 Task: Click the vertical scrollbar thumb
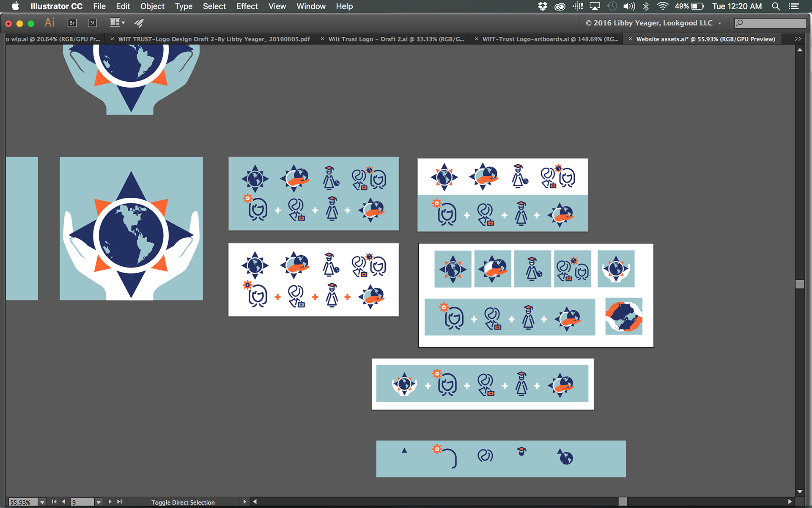coord(799,284)
